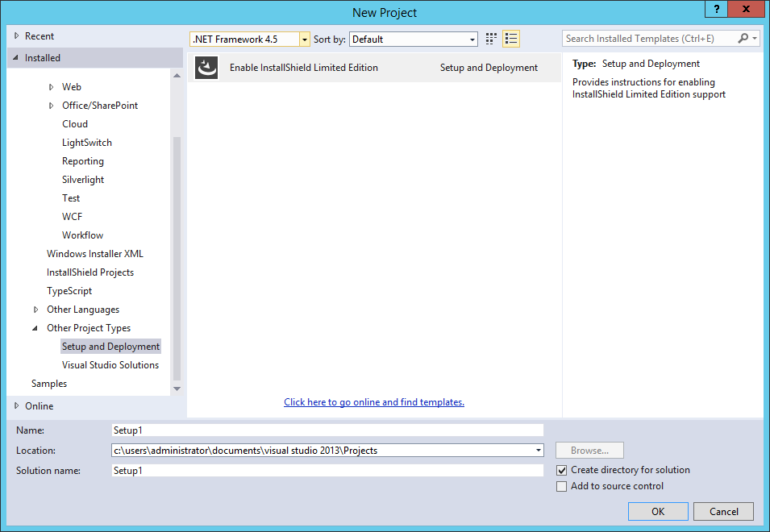Screen dimensions: 770x532
Task: Expand the Other Languages node
Action: pyautogui.click(x=35, y=310)
